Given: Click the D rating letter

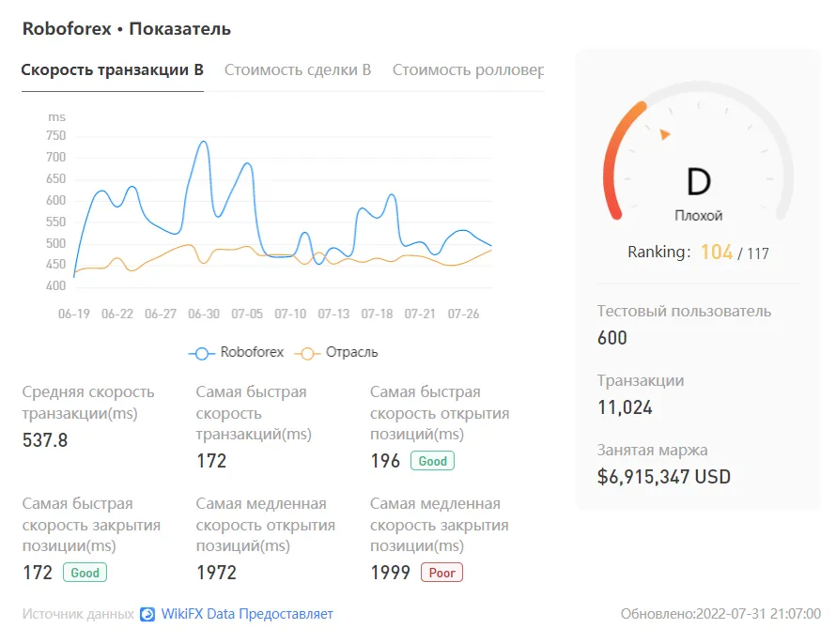Looking at the screenshot, I should click(699, 181).
